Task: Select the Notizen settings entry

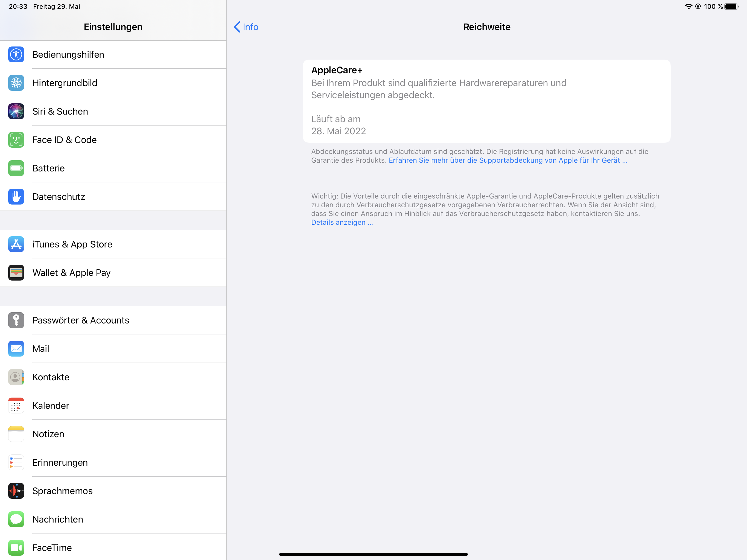Action: click(113, 434)
